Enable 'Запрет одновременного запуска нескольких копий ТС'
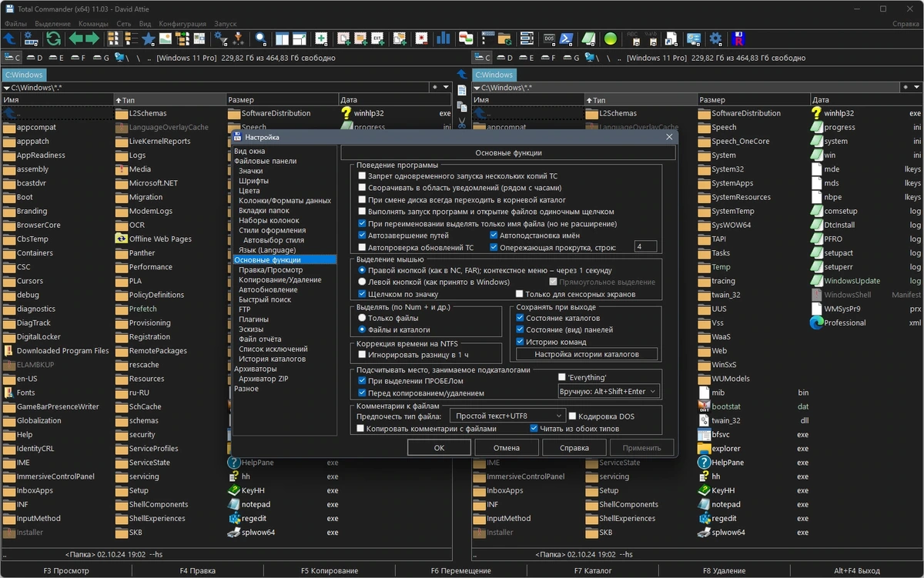Screen dimensions: 924x578 click(363, 176)
